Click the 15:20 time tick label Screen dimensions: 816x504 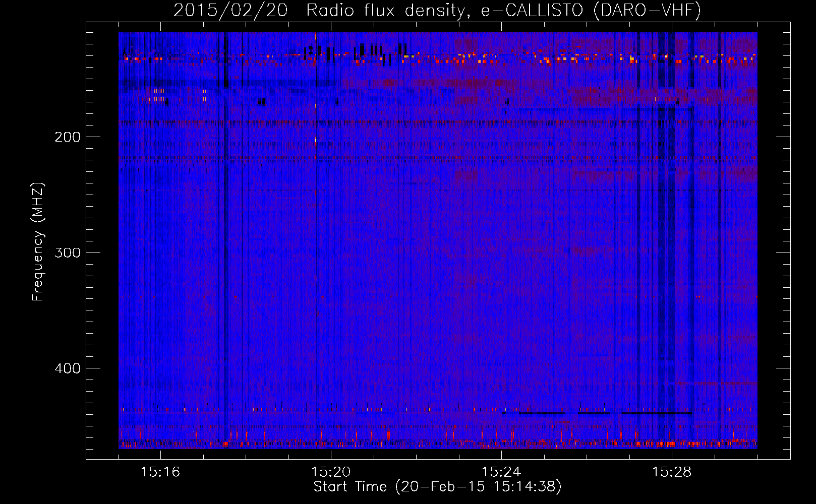[331, 472]
